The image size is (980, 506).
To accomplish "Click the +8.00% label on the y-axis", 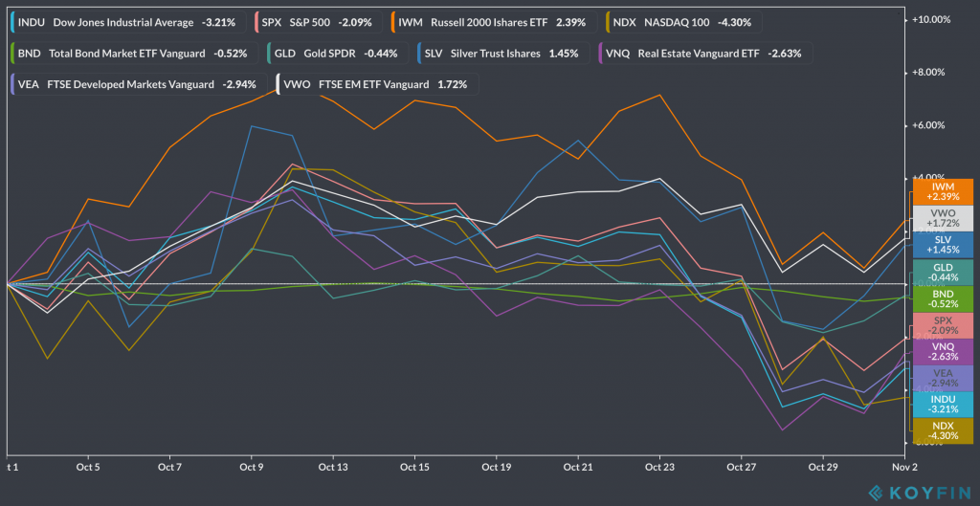I will 928,72.
